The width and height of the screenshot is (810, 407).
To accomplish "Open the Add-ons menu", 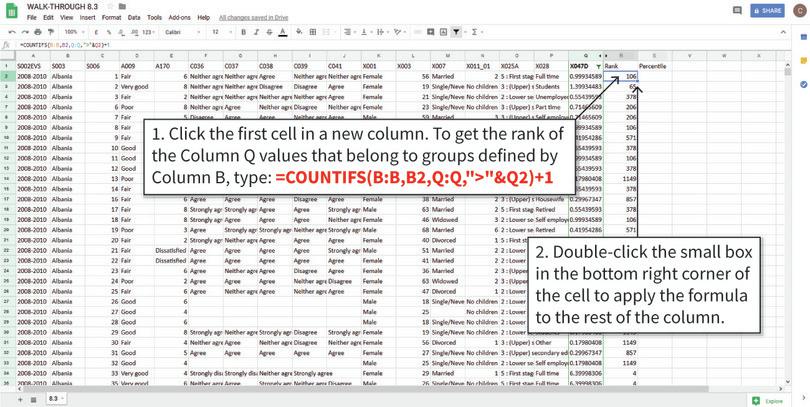I will 179,18.
